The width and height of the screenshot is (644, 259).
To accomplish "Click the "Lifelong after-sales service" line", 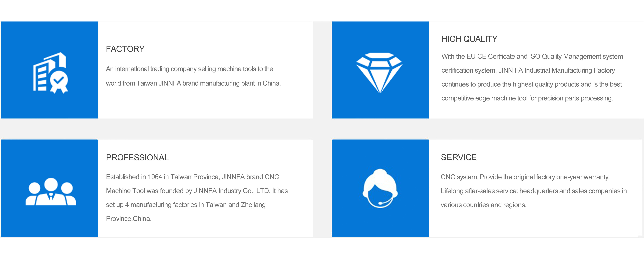I will click(x=533, y=191).
